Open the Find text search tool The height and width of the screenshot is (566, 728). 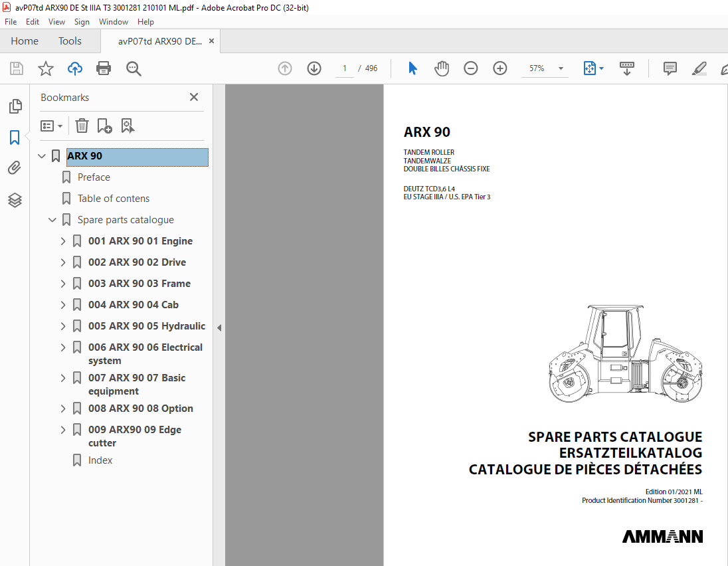134,68
